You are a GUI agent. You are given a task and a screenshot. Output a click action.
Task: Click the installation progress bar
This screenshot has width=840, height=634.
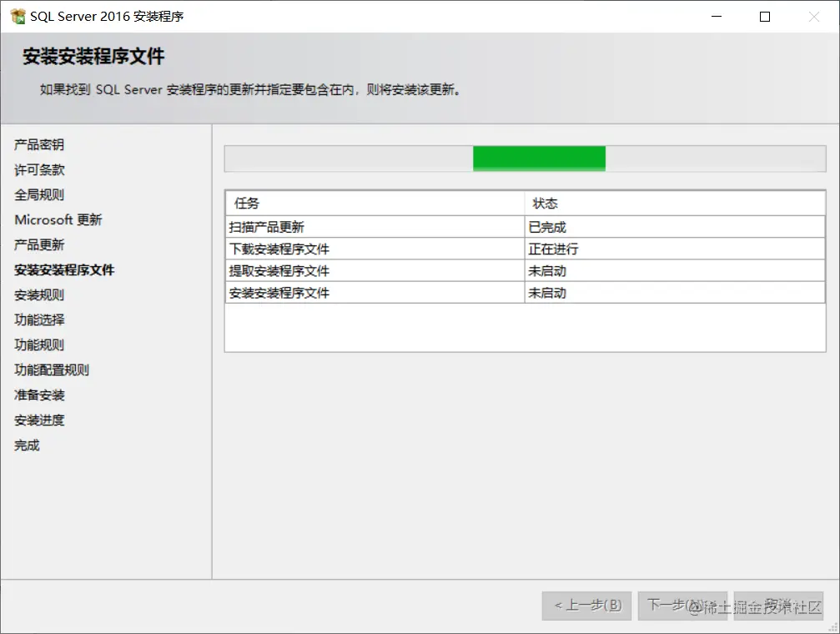pyautogui.click(x=526, y=158)
